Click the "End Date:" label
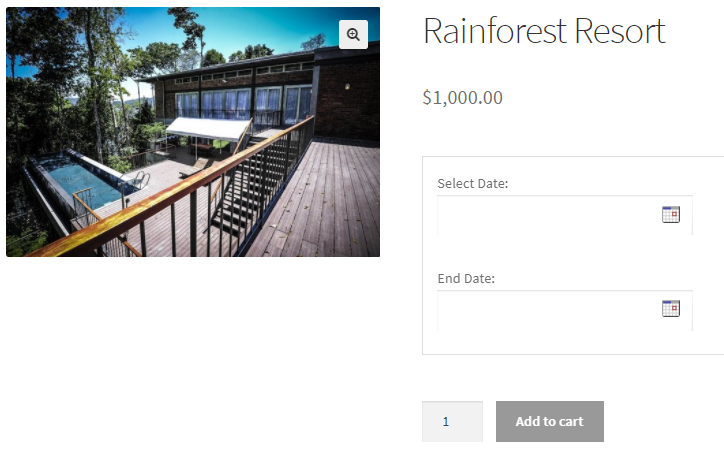 466,279
